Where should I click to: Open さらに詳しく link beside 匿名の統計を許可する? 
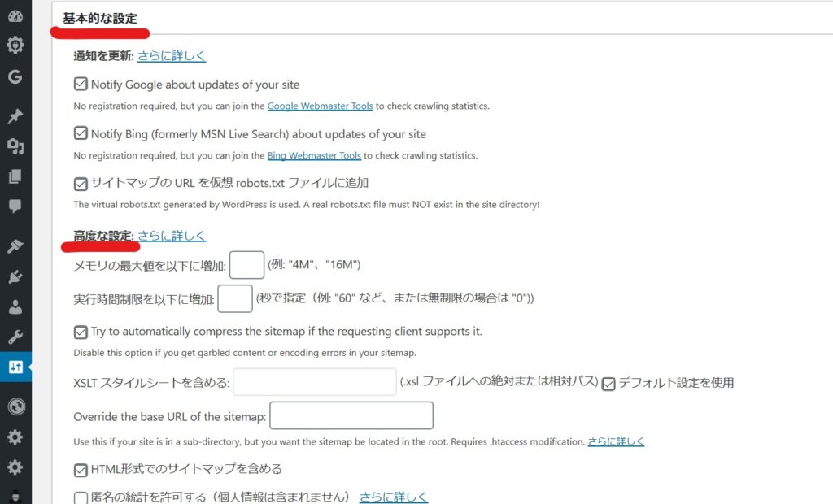pyautogui.click(x=393, y=497)
